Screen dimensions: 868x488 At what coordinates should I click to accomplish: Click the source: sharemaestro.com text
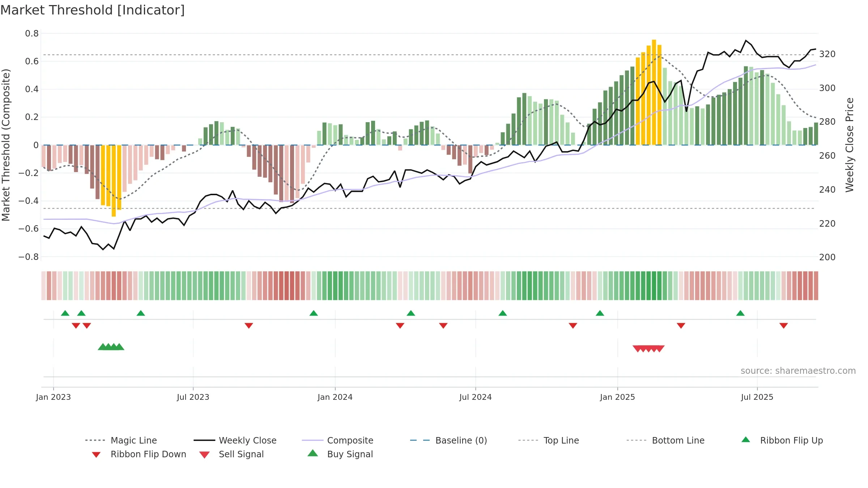coord(798,371)
